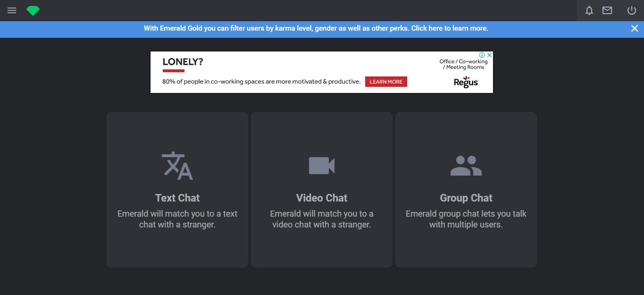
Task: Click the Emerald Gold learn more banner text
Action: pyautogui.click(x=316, y=28)
